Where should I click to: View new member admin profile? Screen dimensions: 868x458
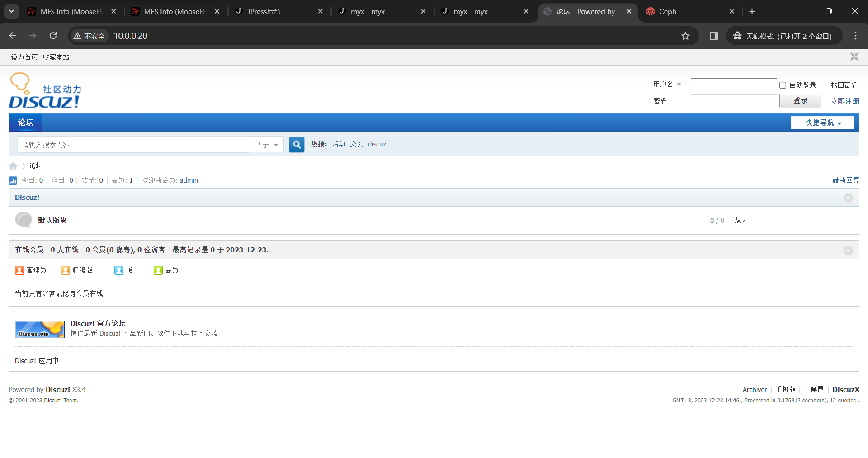pyautogui.click(x=189, y=180)
